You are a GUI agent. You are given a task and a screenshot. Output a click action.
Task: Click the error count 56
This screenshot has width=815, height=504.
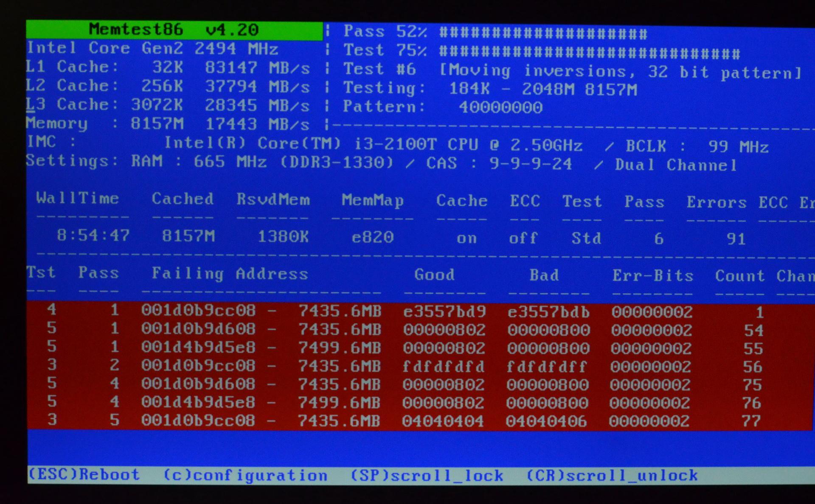coord(753,367)
